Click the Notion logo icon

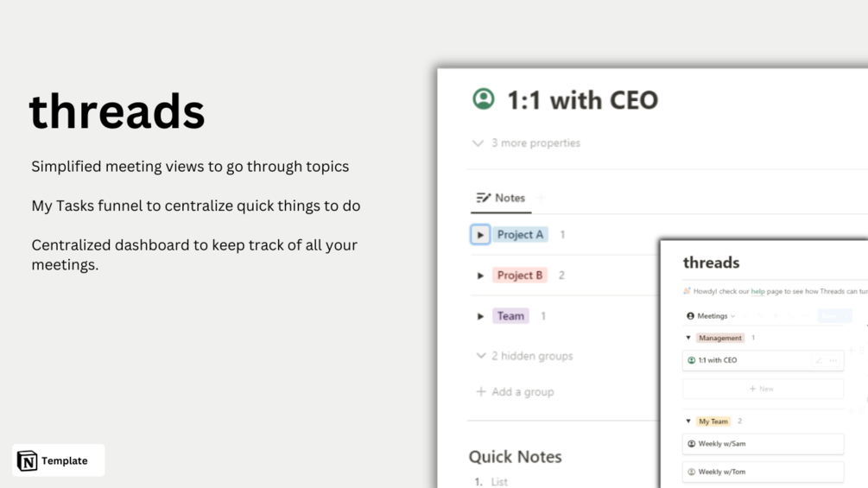pyautogui.click(x=27, y=460)
